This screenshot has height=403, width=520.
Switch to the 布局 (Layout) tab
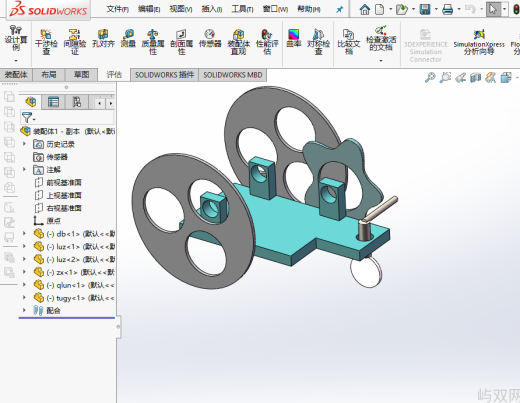49,74
